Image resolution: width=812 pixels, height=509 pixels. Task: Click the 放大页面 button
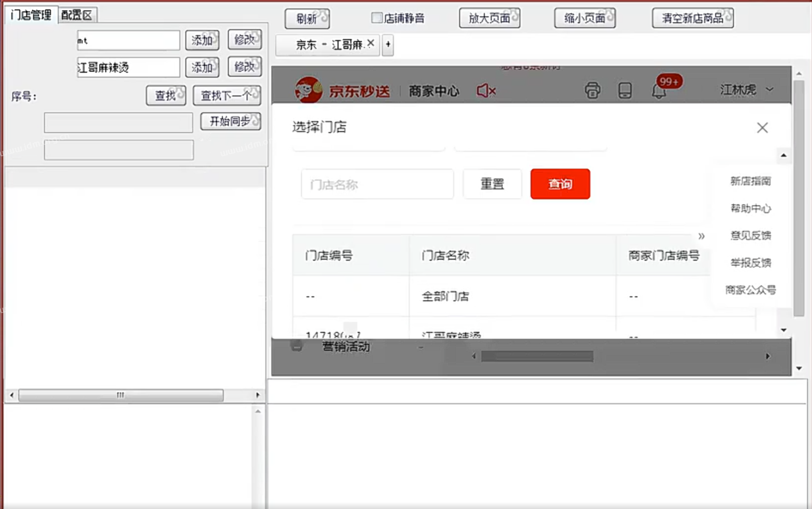click(489, 18)
